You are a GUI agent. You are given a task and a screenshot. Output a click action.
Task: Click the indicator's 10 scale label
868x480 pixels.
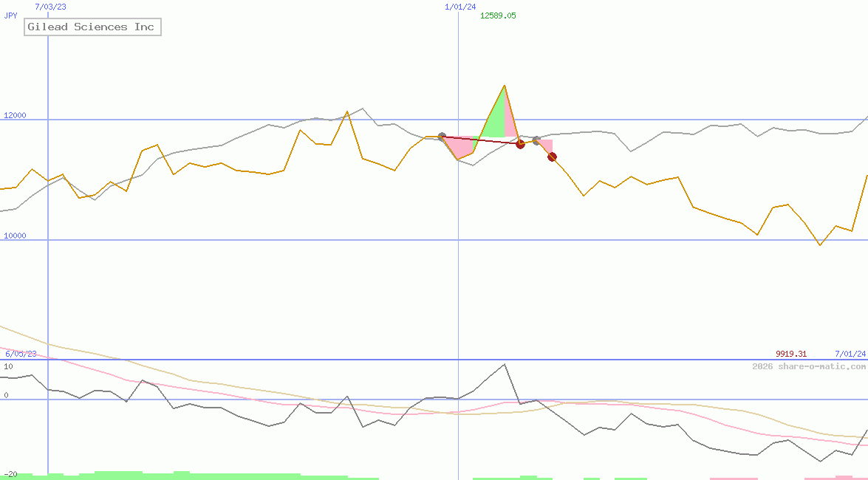point(8,366)
